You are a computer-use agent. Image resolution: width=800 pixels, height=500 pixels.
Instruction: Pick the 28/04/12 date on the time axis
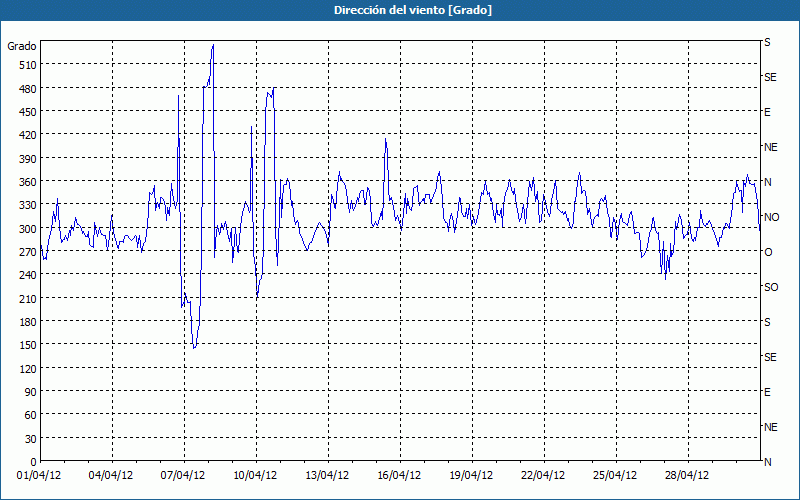[x=687, y=476]
